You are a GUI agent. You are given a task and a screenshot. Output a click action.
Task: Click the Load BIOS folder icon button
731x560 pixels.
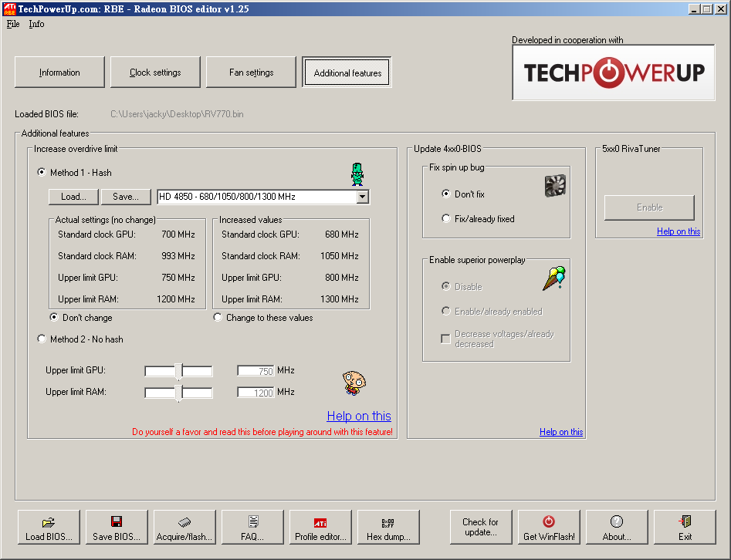[x=49, y=527]
